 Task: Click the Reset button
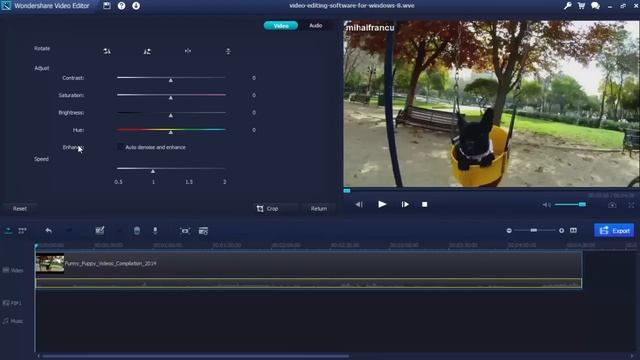tap(20, 209)
